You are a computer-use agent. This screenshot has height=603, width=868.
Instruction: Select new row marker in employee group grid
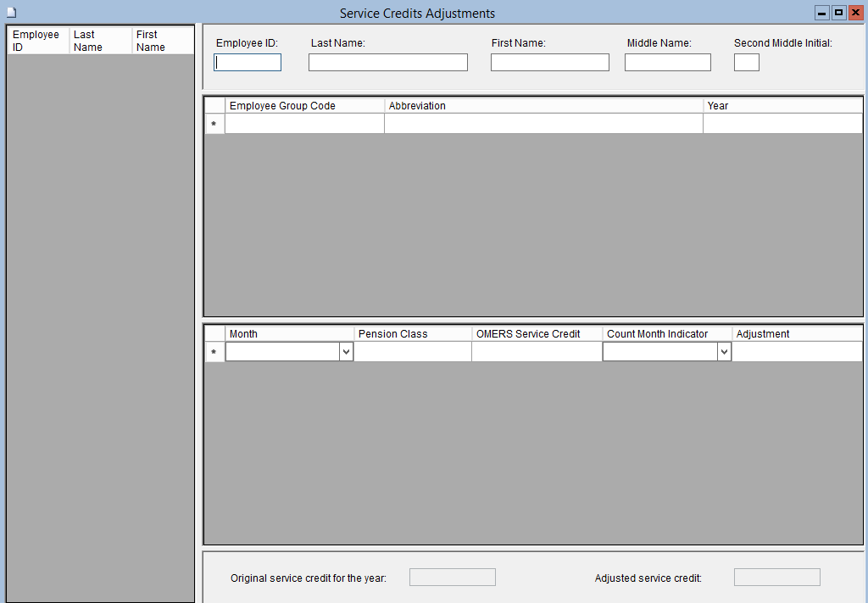click(x=214, y=125)
